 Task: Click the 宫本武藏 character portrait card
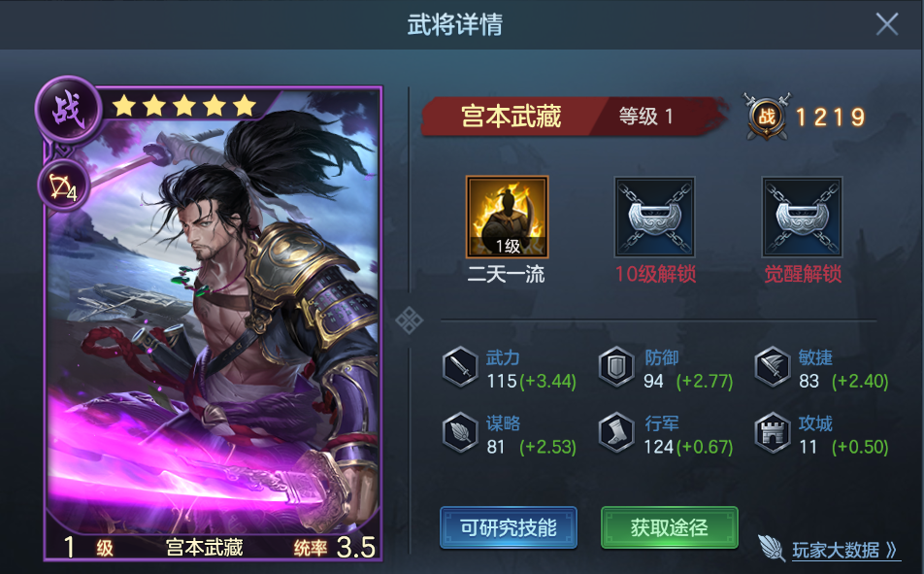pos(214,323)
